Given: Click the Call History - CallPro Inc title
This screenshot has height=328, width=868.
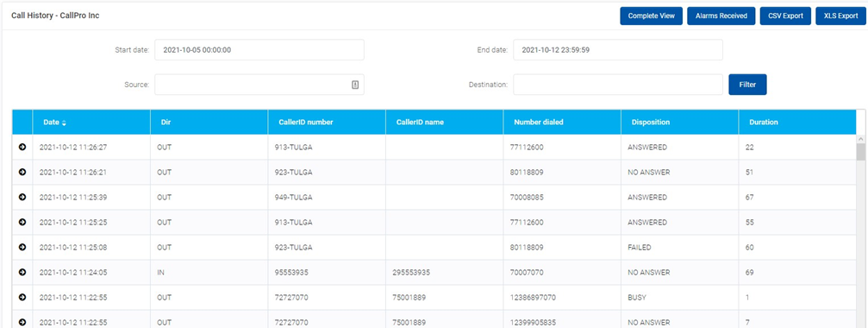Looking at the screenshot, I should pos(55,16).
